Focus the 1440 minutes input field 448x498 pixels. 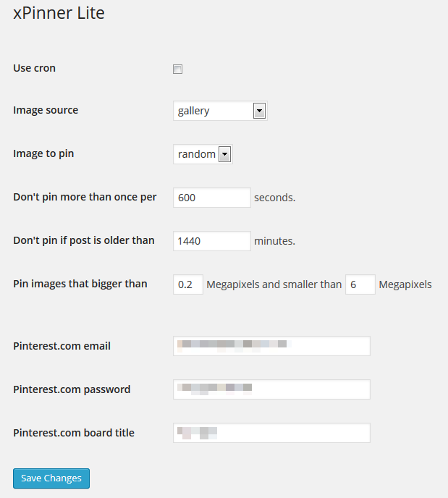click(x=212, y=241)
